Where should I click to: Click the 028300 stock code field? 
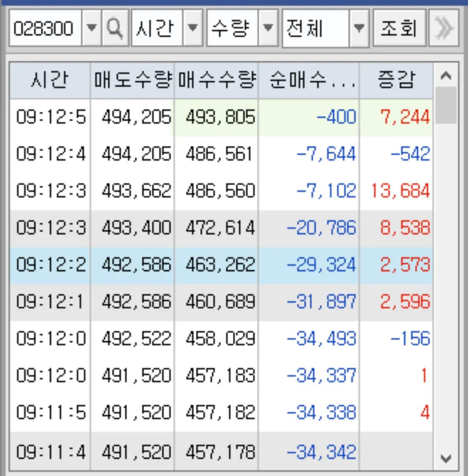[x=45, y=28]
